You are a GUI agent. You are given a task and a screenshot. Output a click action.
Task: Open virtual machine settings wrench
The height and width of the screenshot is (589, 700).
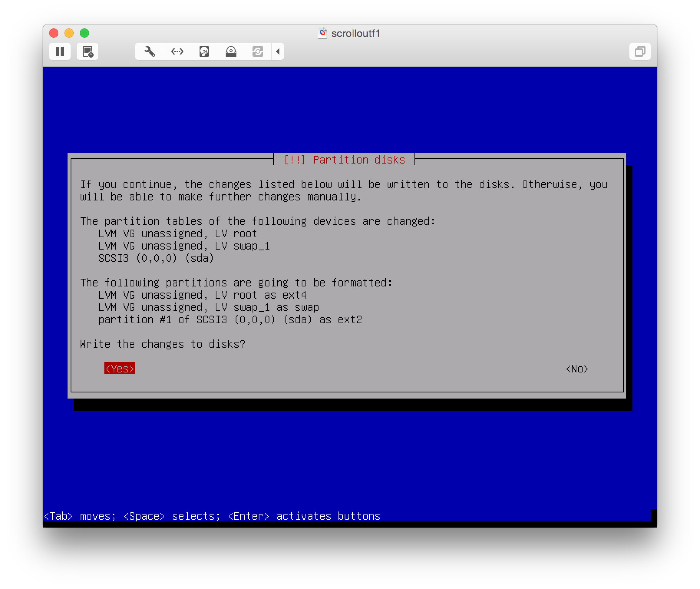pos(150,51)
